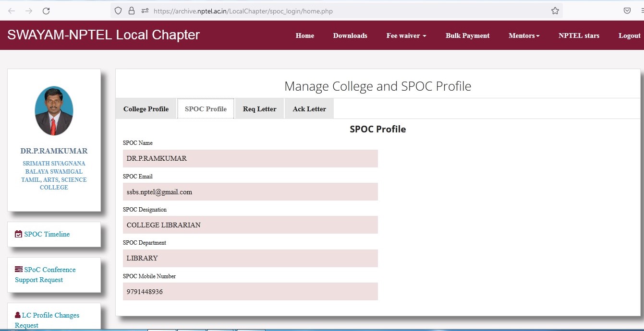Open the Pocket save icon

pyautogui.click(x=627, y=11)
